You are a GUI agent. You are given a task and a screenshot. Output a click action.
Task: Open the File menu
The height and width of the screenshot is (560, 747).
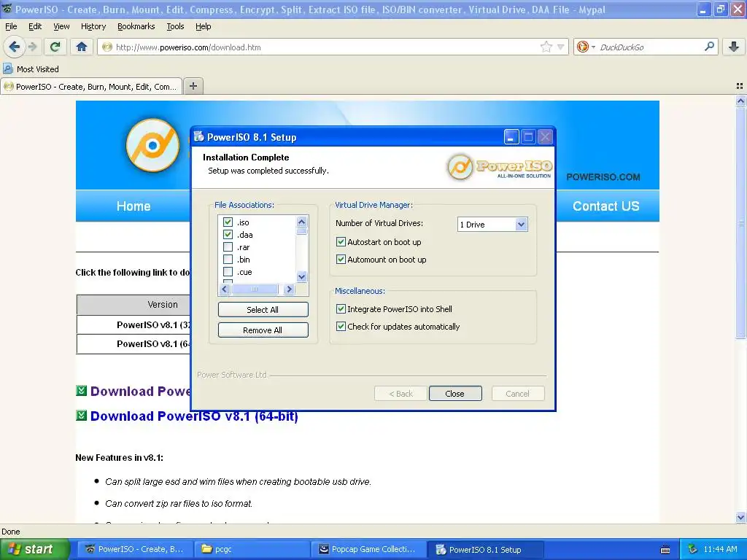pos(10,26)
